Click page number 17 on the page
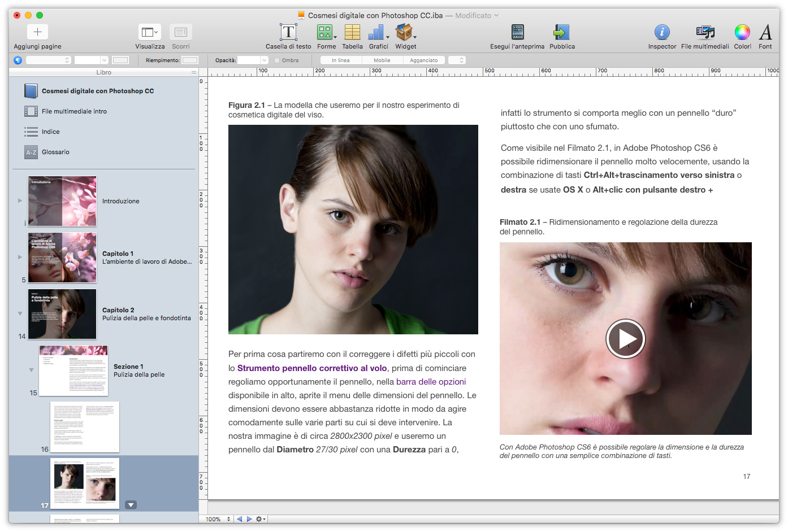Viewport: 788px width, 532px height. (747, 477)
